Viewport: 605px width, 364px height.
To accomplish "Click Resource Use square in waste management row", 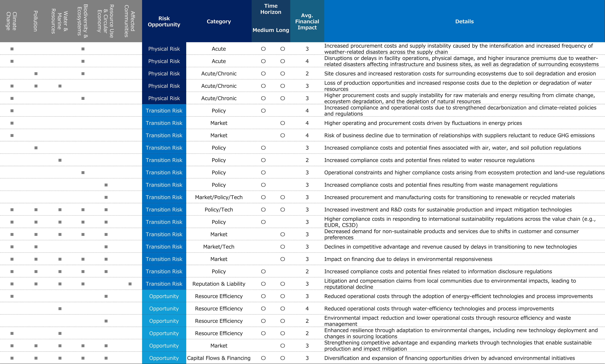I will pos(106,185).
